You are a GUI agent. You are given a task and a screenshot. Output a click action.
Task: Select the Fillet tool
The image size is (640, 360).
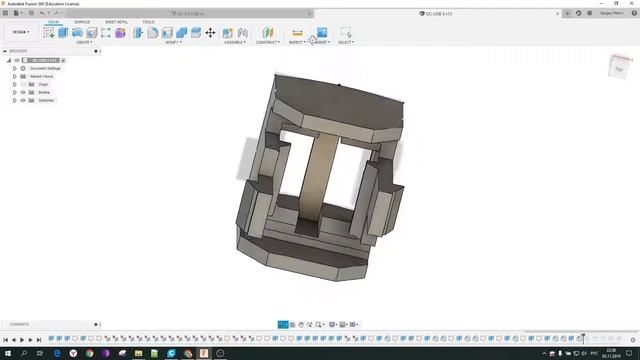[153, 33]
